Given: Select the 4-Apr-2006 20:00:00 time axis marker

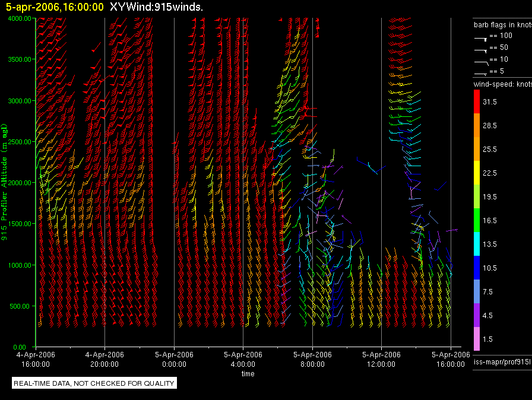Looking at the screenshot, I should [x=104, y=358].
